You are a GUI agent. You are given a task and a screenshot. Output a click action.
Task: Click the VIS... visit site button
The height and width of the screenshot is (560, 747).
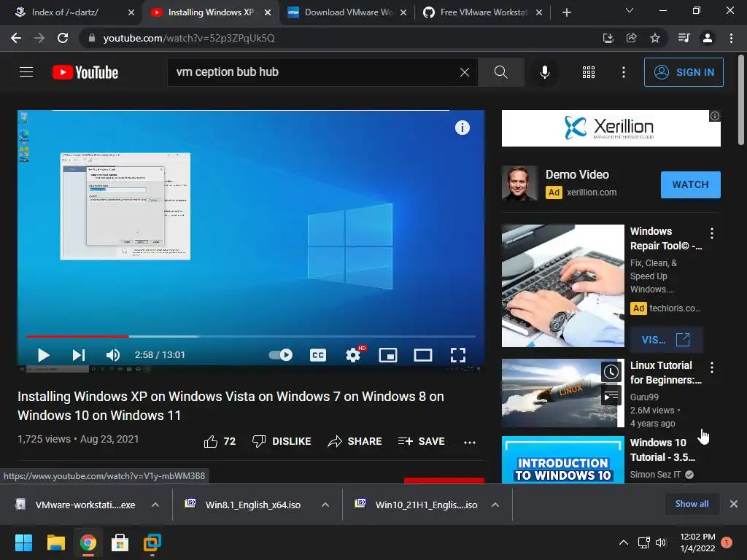tap(666, 340)
